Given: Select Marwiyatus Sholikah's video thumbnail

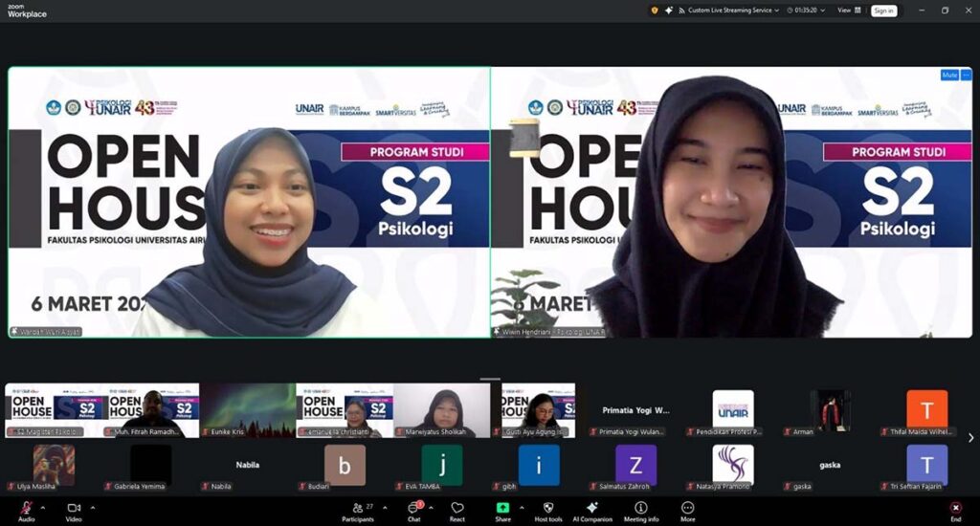Looking at the screenshot, I should (x=441, y=410).
